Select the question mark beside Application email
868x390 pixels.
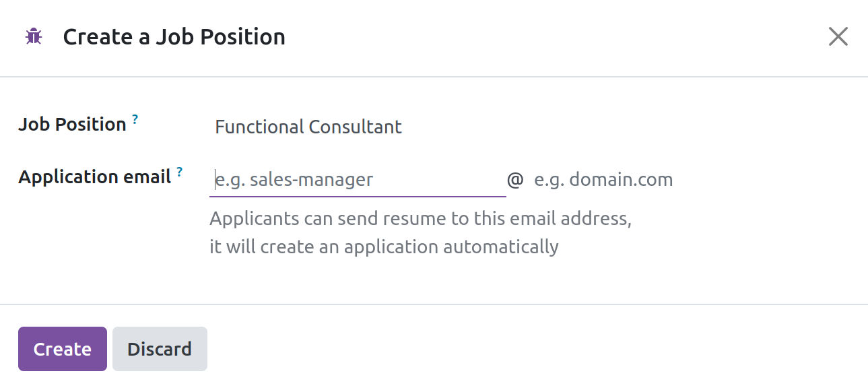click(179, 172)
